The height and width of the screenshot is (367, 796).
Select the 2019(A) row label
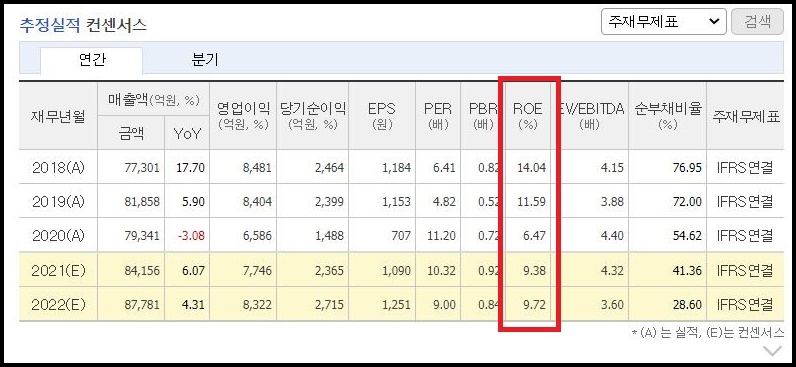click(x=58, y=202)
